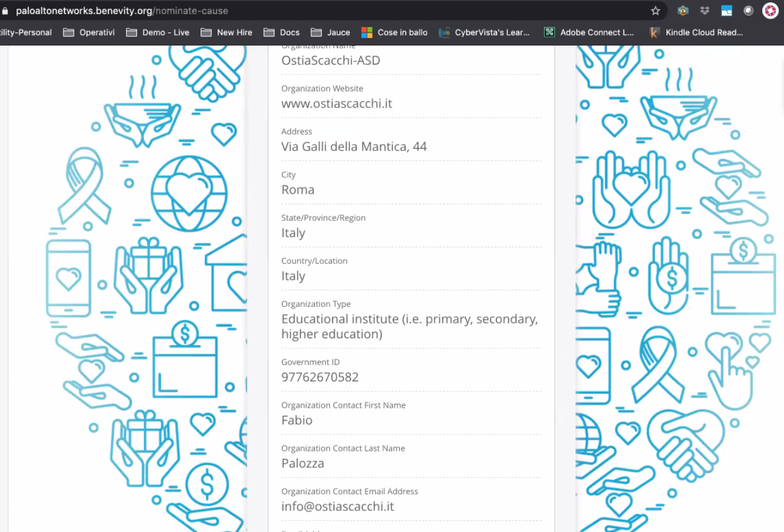
Task: Click the Government ID 97762670582
Action: (320, 377)
